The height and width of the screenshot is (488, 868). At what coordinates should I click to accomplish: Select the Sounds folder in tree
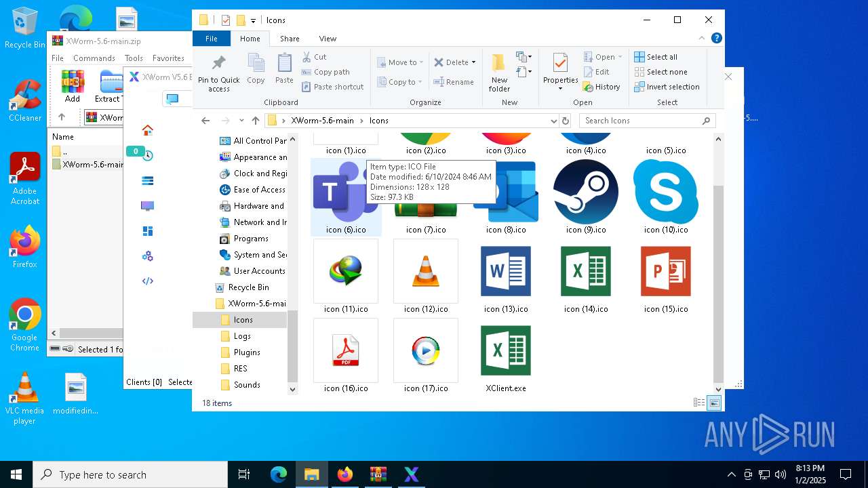coord(247,385)
